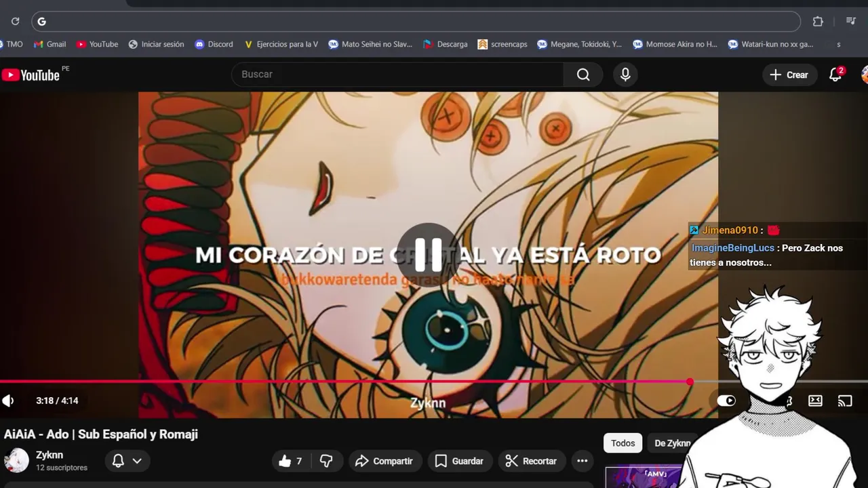The image size is (868, 488).
Task: Click the video title AiAiA - Ado
Action: coord(101,434)
